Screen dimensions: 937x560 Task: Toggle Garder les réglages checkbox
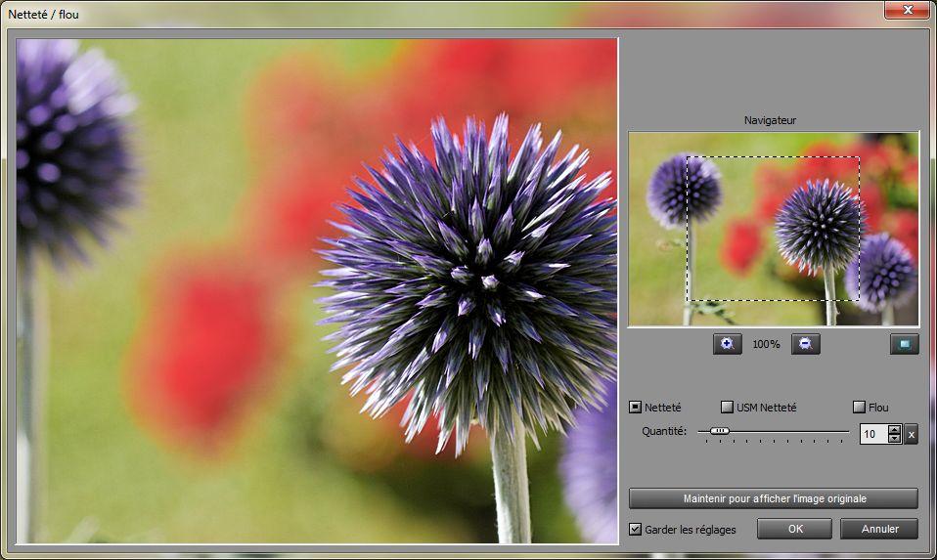click(635, 529)
